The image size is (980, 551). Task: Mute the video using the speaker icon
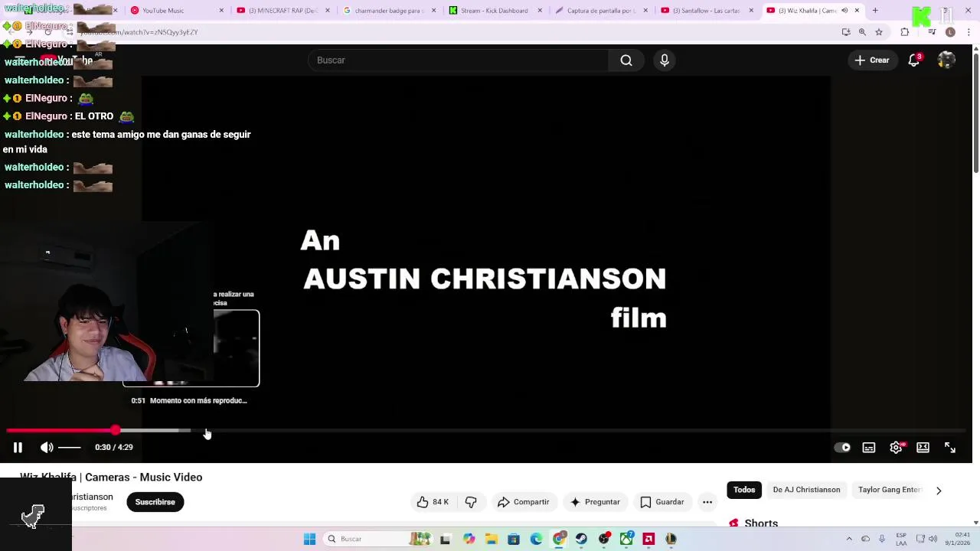point(47,448)
